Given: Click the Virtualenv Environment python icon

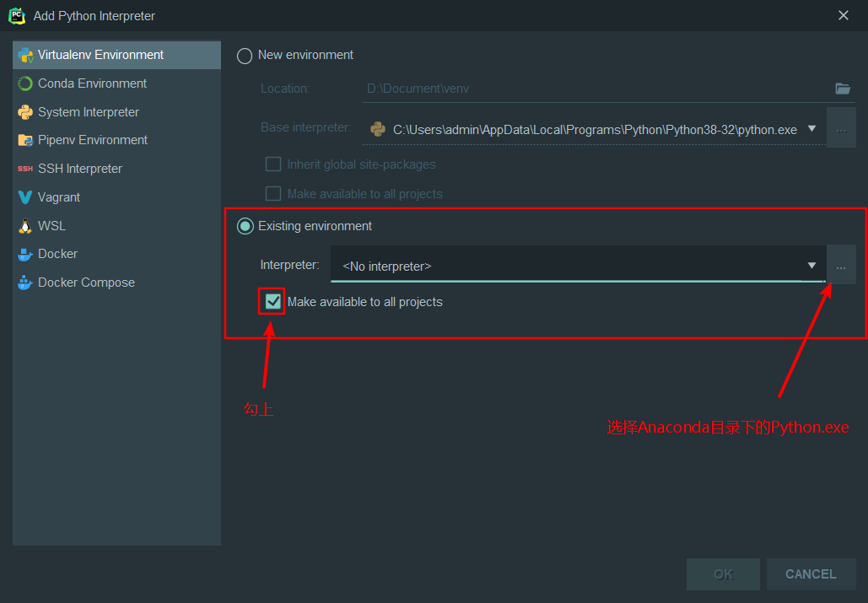Looking at the screenshot, I should [25, 55].
